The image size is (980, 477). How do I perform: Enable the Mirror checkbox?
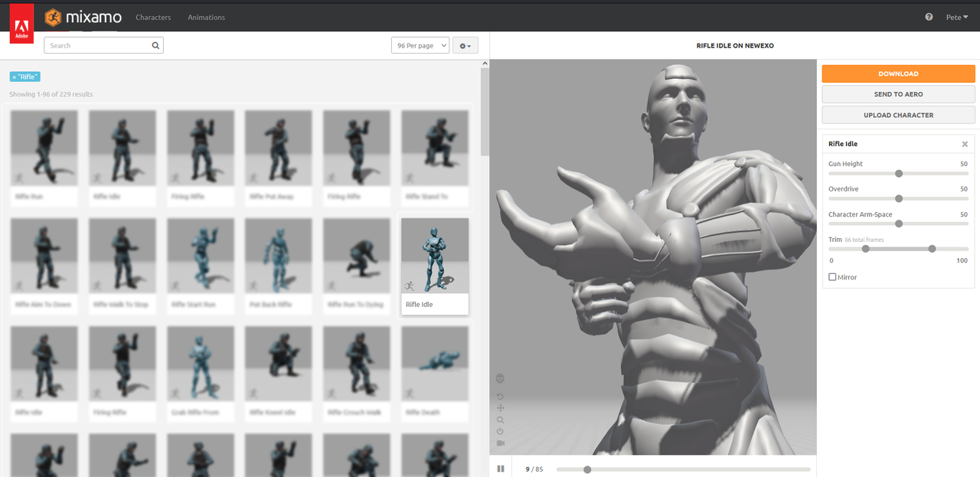click(832, 277)
